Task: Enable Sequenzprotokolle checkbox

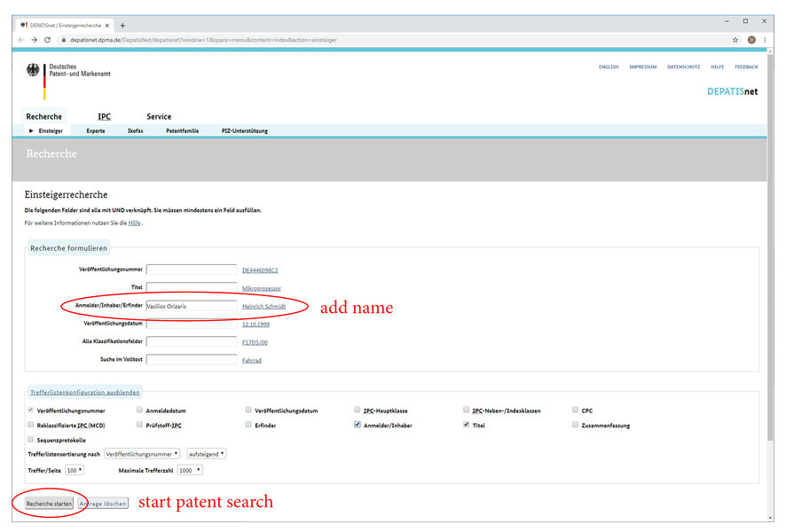Action: point(30,439)
